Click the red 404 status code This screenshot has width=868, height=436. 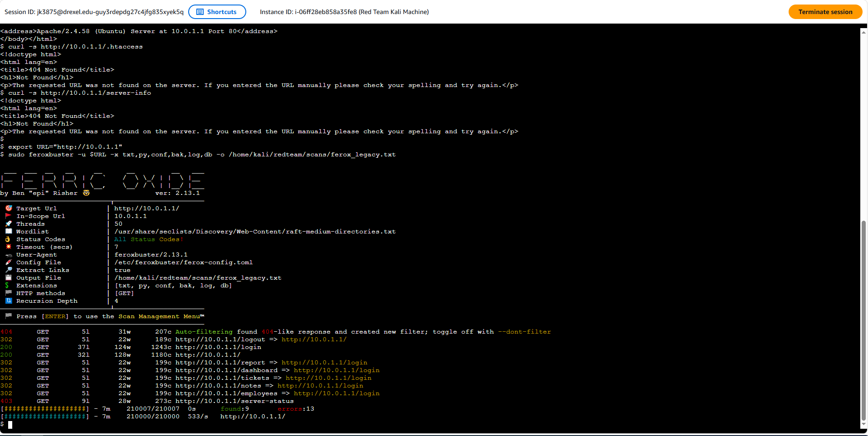(6, 331)
